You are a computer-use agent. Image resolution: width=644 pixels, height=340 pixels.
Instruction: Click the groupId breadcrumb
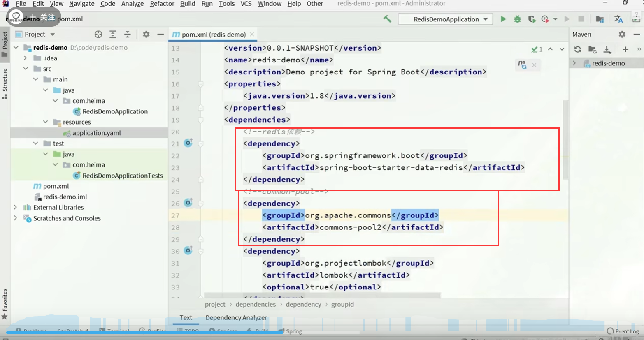[x=342, y=304]
